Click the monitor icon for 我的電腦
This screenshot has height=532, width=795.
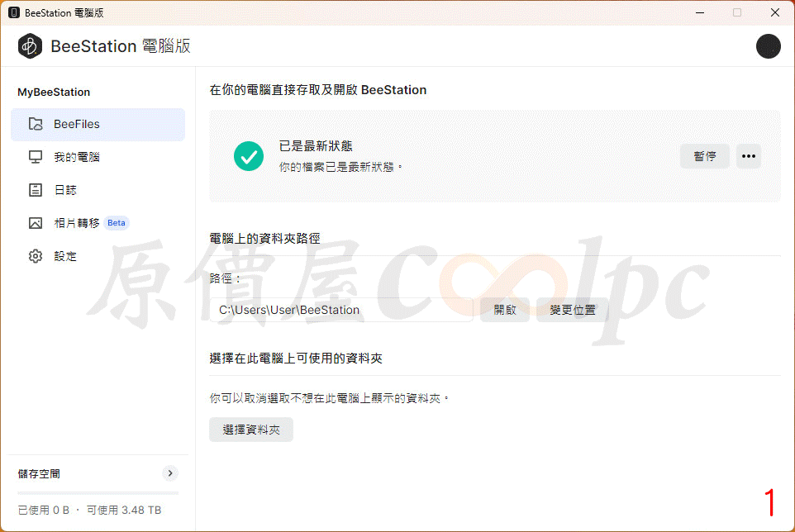pos(36,157)
